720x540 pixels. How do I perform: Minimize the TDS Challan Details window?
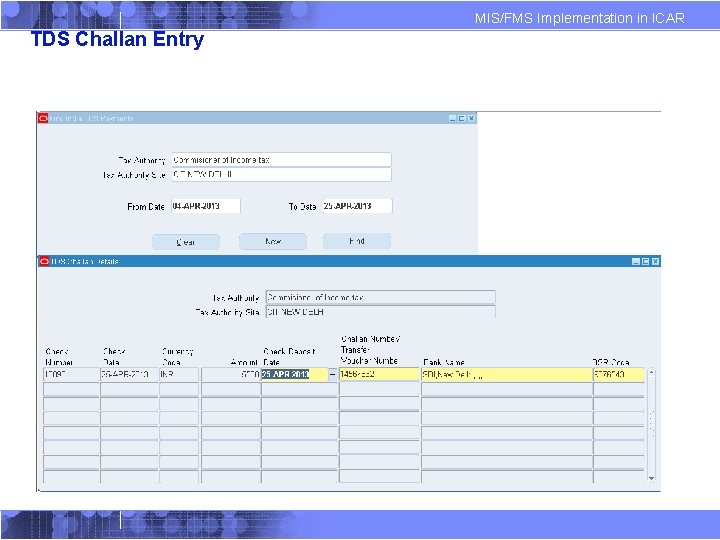pos(636,261)
